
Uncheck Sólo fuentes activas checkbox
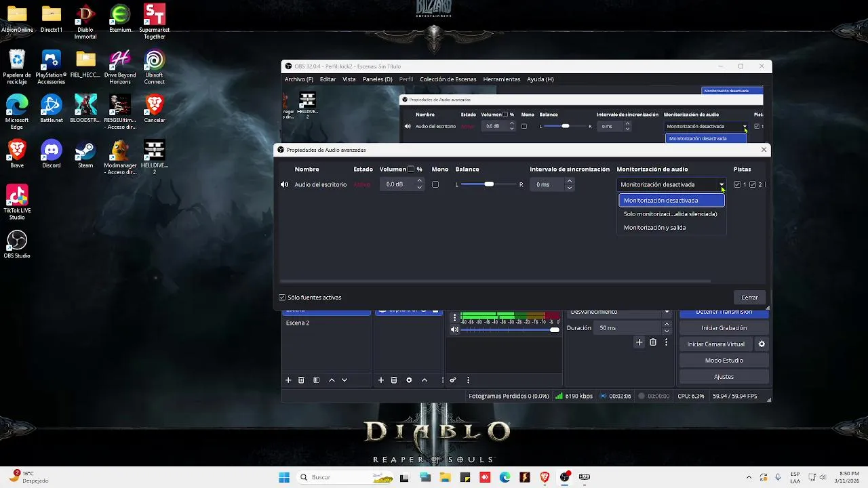click(282, 298)
